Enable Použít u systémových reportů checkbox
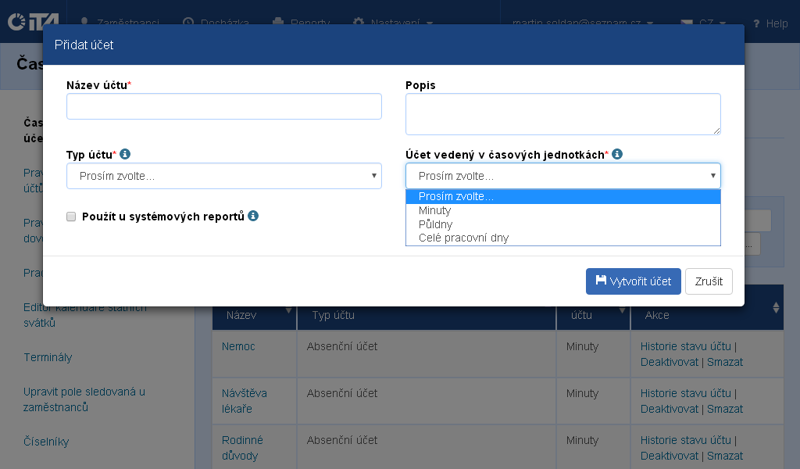The height and width of the screenshot is (469, 800). coord(71,216)
